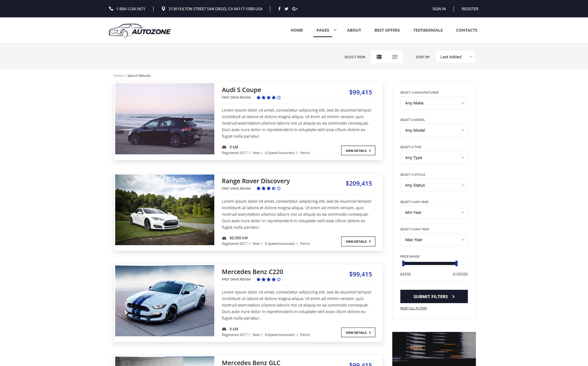Screen dimensions: 588x366
Task: Open the Audi S Coupe car photo
Action: (165, 119)
